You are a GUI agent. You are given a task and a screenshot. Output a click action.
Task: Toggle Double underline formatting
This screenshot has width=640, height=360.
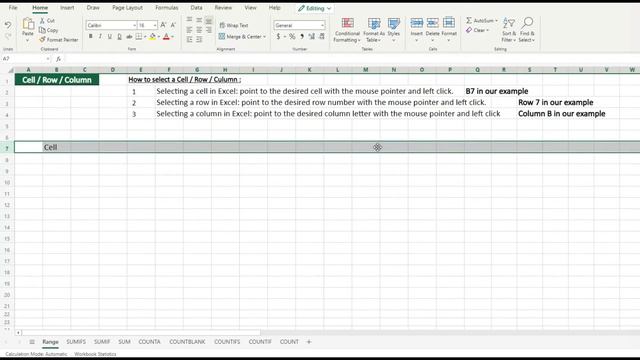pos(119,37)
